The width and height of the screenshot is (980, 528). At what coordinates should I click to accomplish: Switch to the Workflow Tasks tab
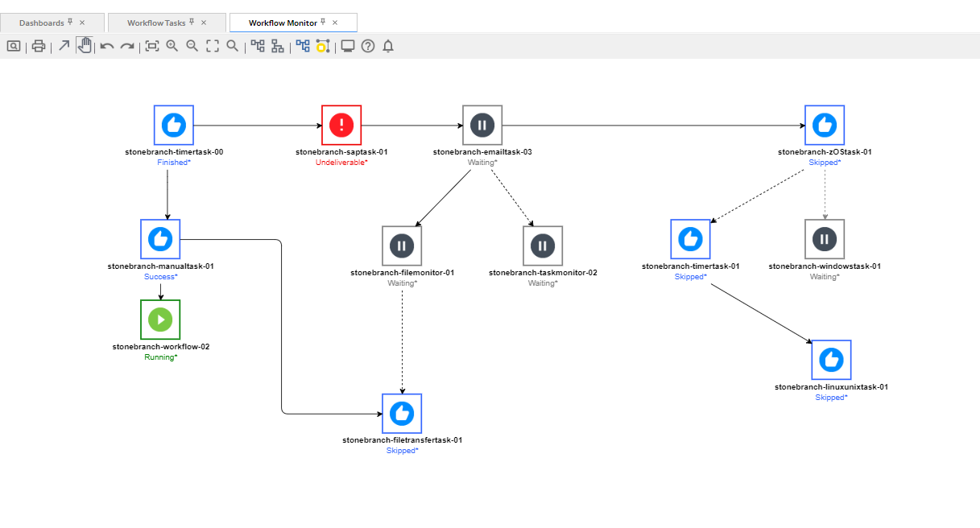pyautogui.click(x=156, y=23)
